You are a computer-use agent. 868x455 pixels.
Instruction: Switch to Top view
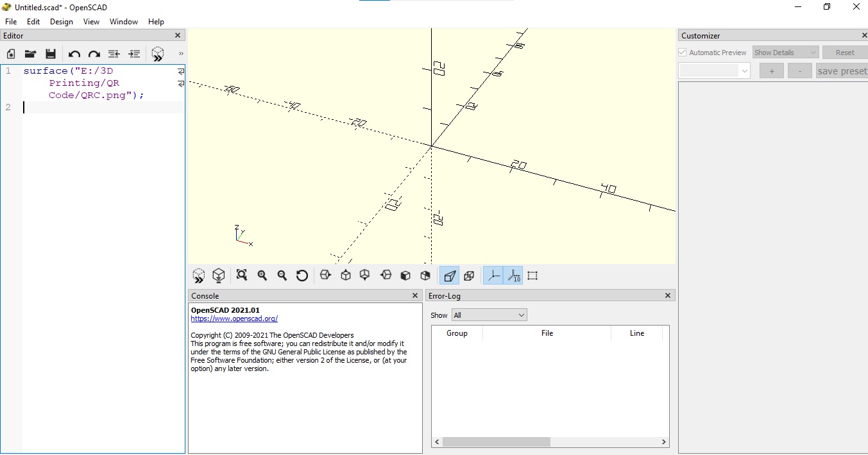(x=346, y=276)
